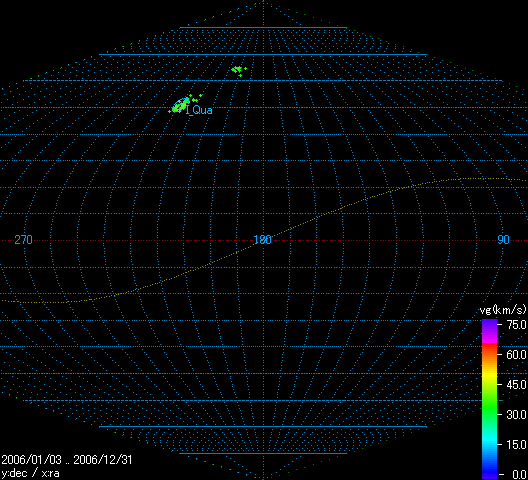Image resolution: width=528 pixels, height=480 pixels.
Task: Click the 90 right ascension label
Action: click(503, 240)
